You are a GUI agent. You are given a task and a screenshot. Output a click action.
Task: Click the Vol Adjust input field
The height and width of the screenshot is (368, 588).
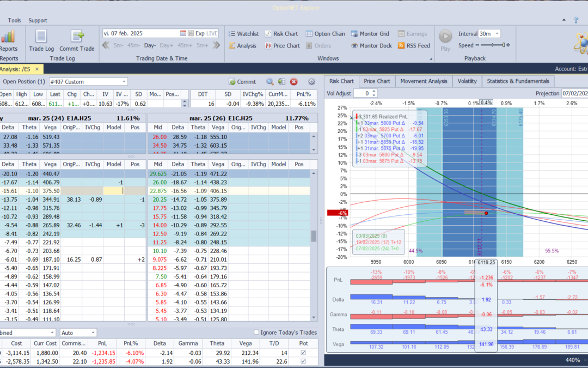(x=363, y=94)
